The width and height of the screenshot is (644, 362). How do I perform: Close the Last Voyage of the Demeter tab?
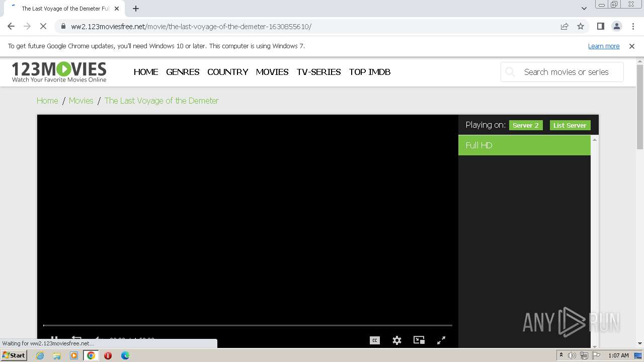click(117, 9)
